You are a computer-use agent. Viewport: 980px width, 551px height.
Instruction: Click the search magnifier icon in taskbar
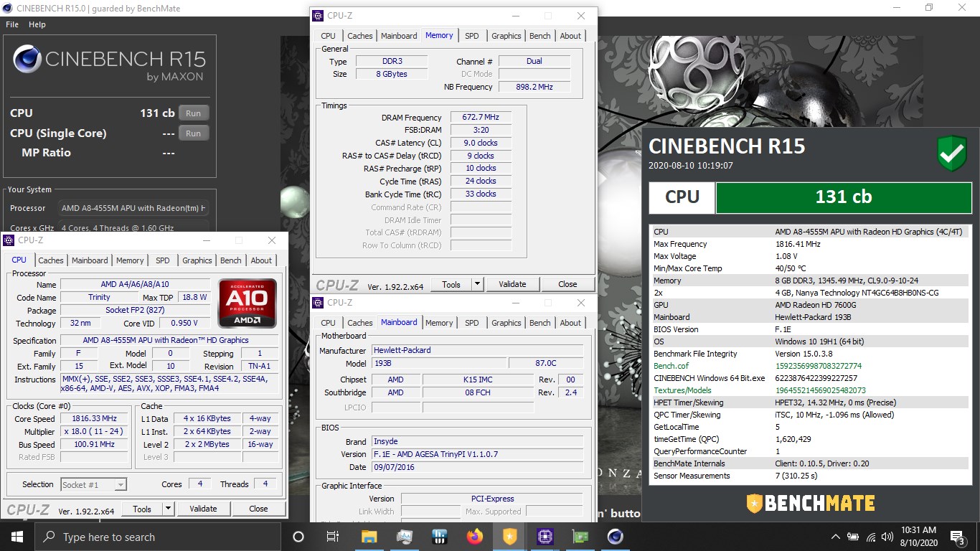(50, 537)
